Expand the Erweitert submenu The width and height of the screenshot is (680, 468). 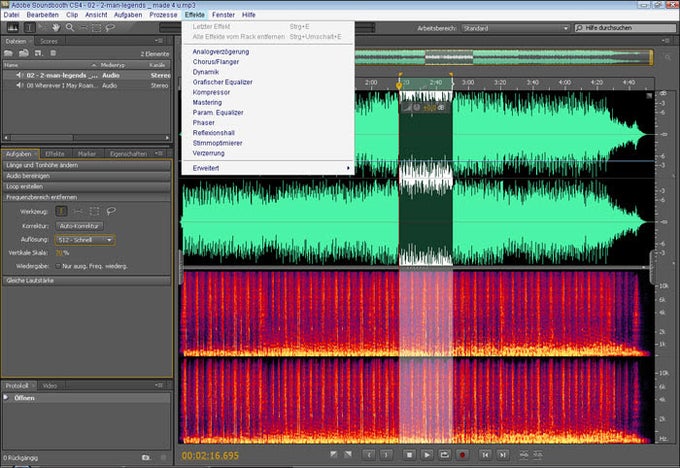tap(268, 168)
